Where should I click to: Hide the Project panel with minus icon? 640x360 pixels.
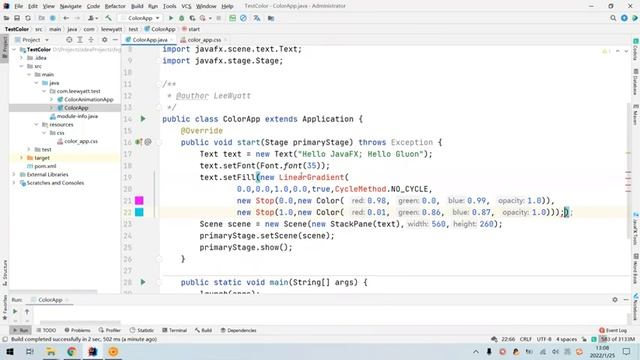[x=115, y=40]
